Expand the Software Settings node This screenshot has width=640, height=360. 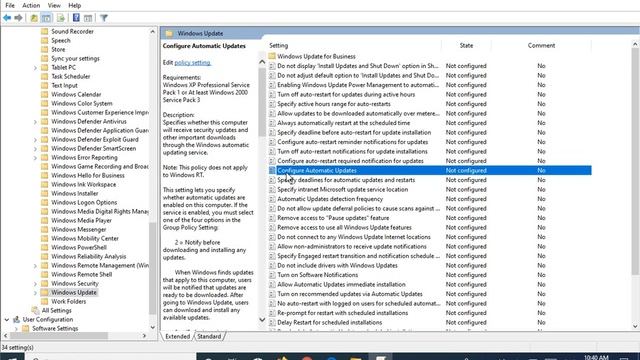(16, 329)
